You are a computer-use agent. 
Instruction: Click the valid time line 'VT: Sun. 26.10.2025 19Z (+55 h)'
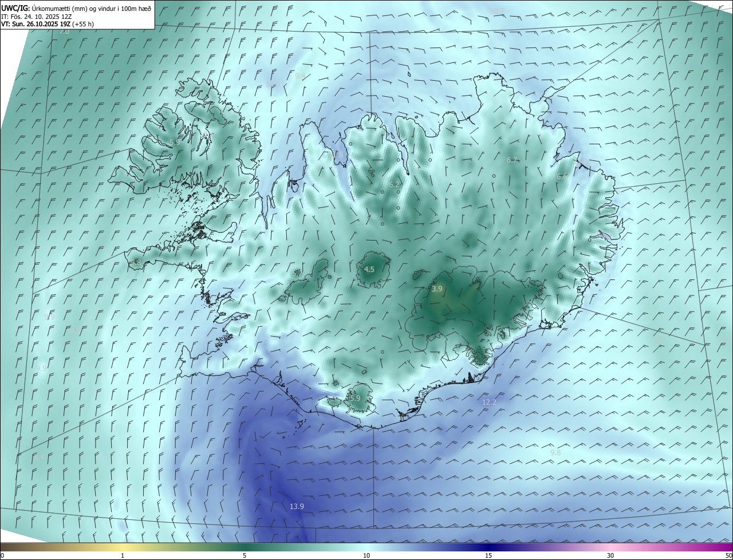(x=48, y=24)
